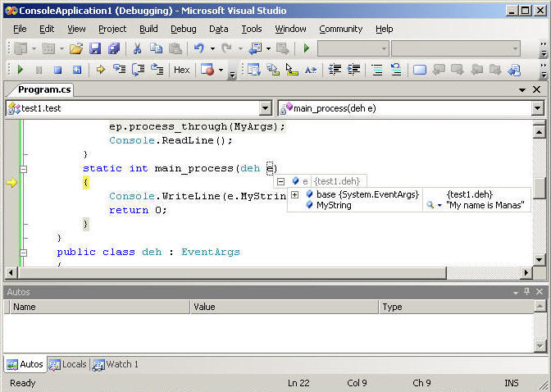
Task: Open the test1.test class dropdown
Action: point(265,108)
